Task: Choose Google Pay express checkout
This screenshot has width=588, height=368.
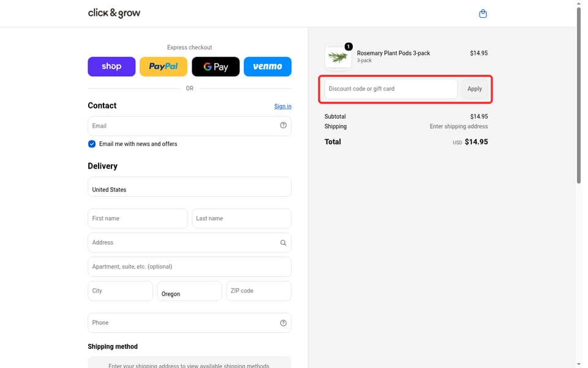Action: [x=216, y=66]
